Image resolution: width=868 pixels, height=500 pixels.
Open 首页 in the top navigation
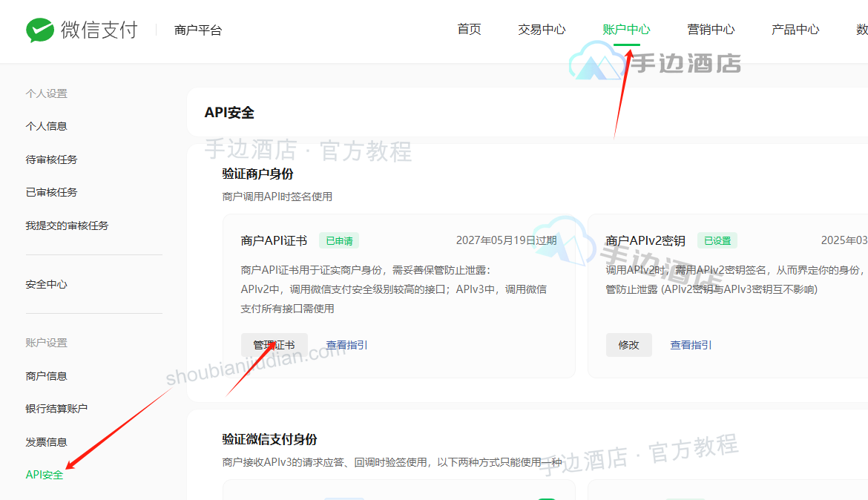tap(469, 30)
